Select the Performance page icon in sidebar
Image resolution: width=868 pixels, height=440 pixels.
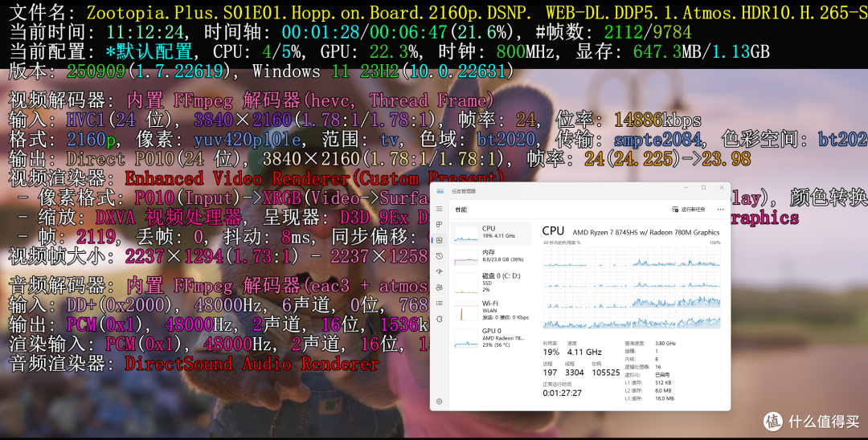tap(440, 240)
